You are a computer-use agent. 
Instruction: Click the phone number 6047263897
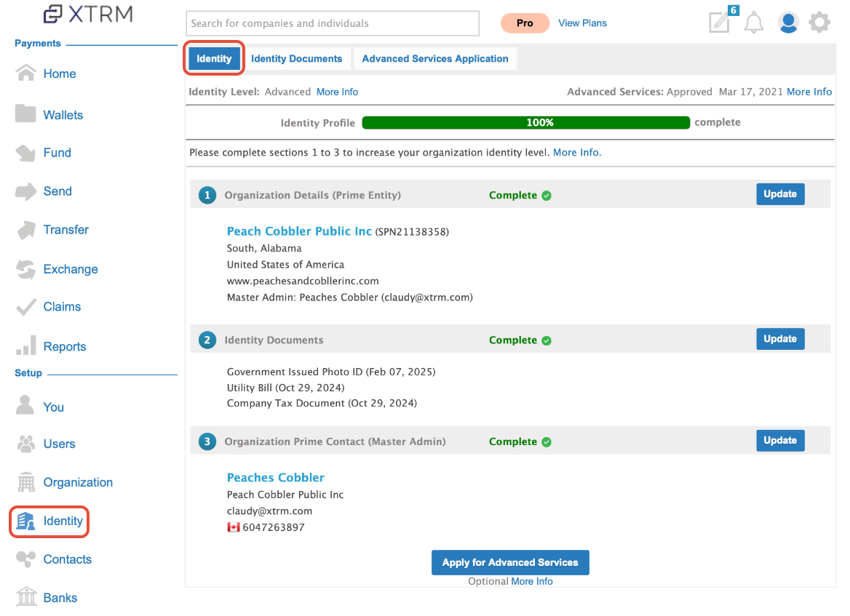pyautogui.click(x=274, y=527)
